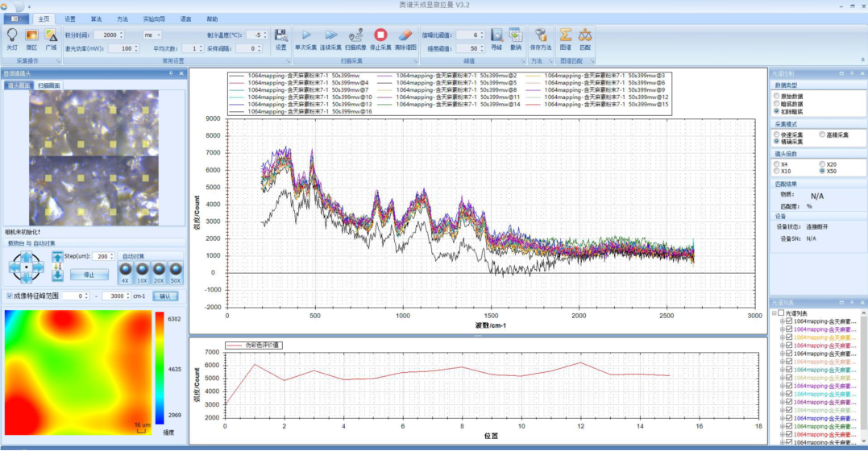Click the false-color intensity heat map

coord(78,372)
